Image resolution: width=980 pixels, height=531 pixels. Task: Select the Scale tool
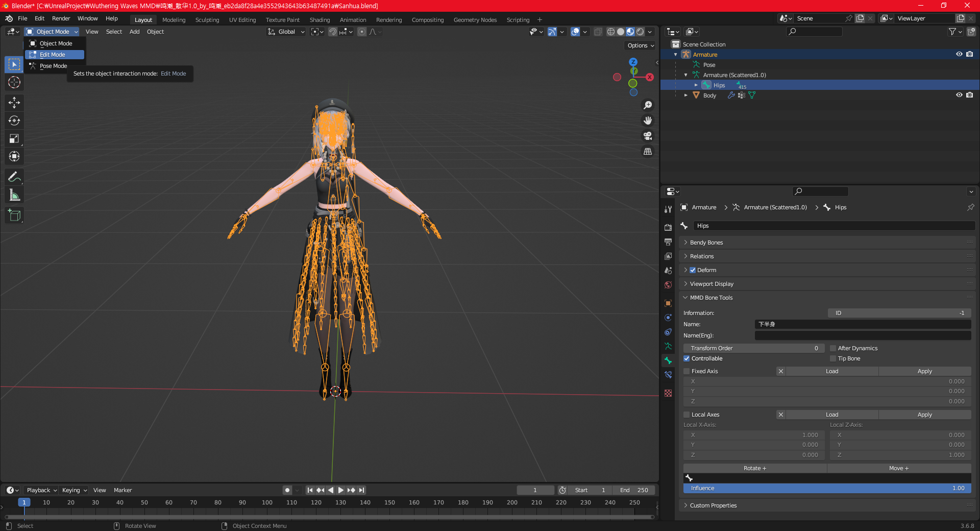point(14,139)
